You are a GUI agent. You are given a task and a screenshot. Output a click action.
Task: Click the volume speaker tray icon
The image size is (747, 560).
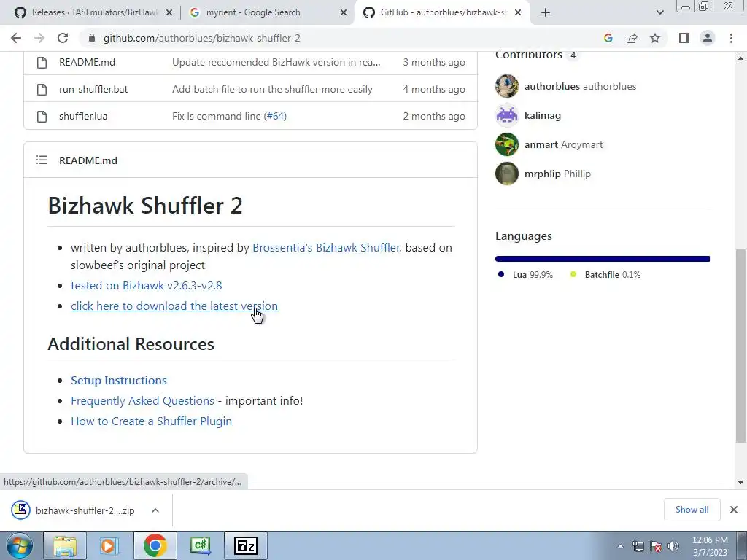click(673, 546)
